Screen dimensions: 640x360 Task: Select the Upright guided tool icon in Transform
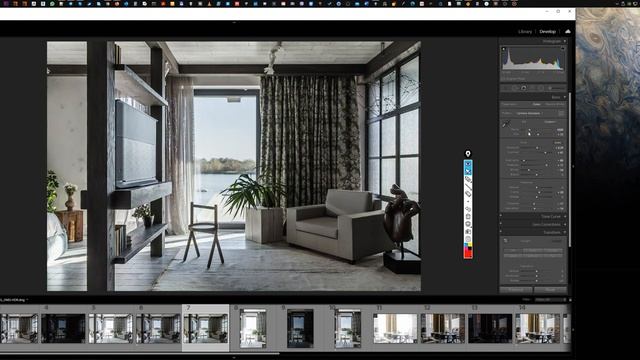point(505,240)
